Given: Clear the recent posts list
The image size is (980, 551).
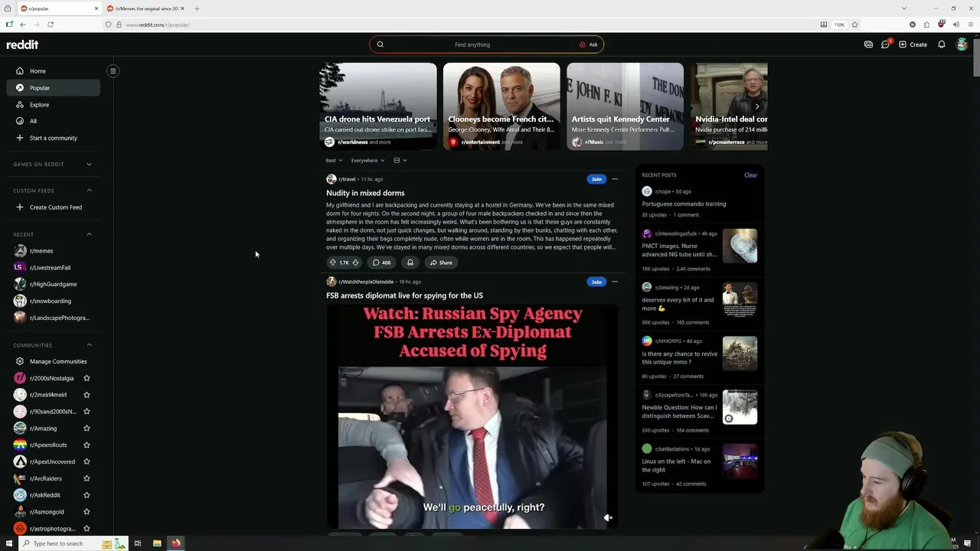Looking at the screenshot, I should coord(750,175).
